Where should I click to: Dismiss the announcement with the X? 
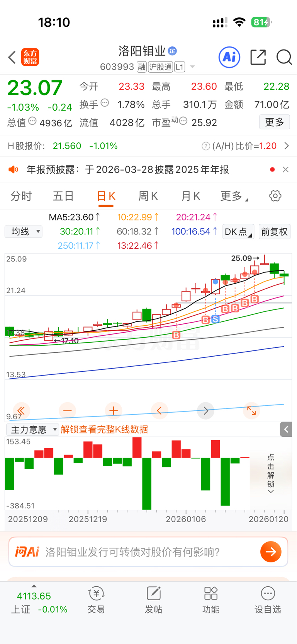pos(285,169)
